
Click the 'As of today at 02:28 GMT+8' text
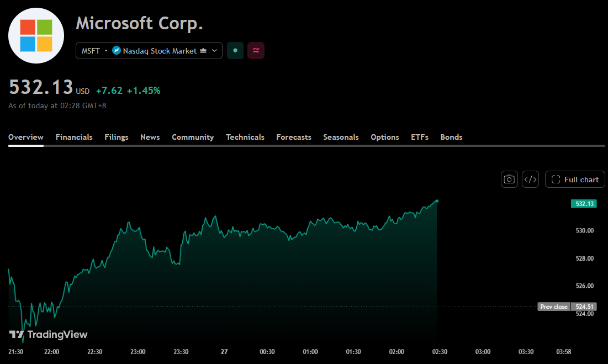point(57,106)
